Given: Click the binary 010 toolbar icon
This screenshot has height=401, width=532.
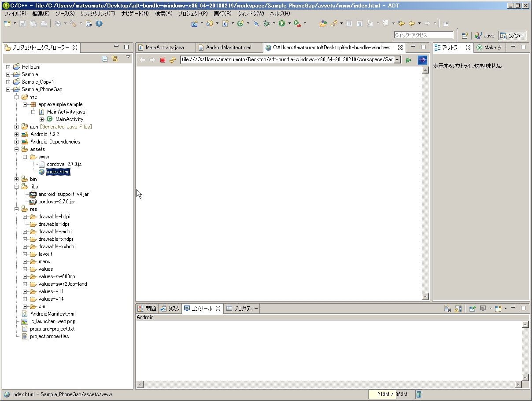Looking at the screenshot, I should pyautogui.click(x=89, y=23).
